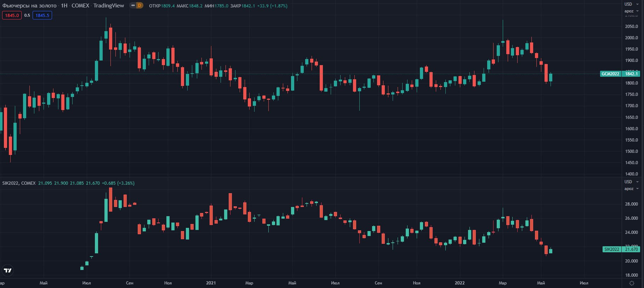This screenshot has height=288, width=644.
Task: Click the МИН 1785.0 low value
Action: click(216, 6)
